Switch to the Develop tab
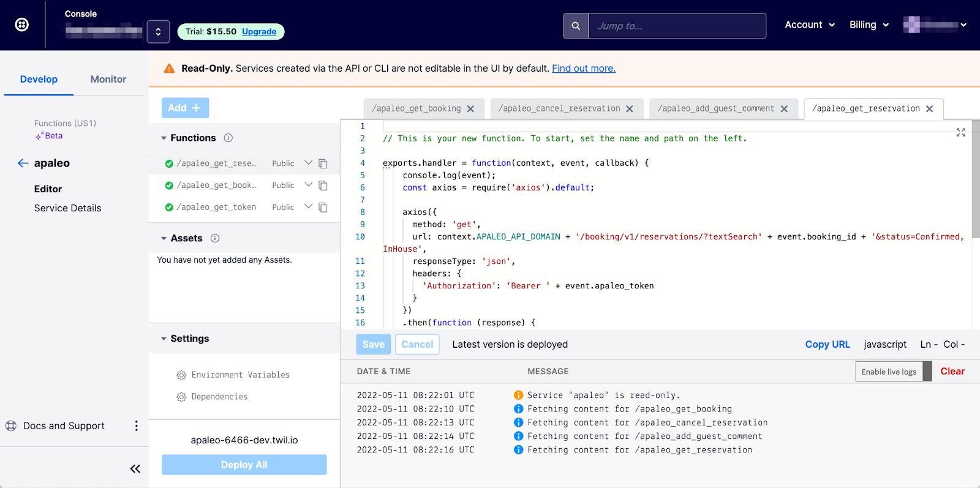Screen dimensions: 980x488 (39, 79)
